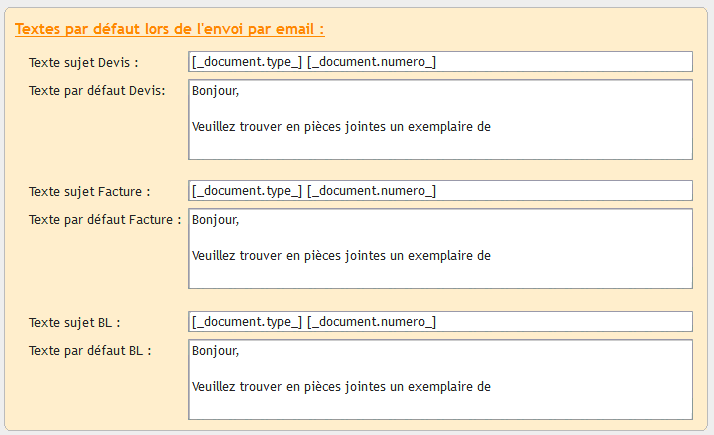Click empty bottom line of Facture text area
This screenshot has height=435, width=714.
(x=440, y=276)
